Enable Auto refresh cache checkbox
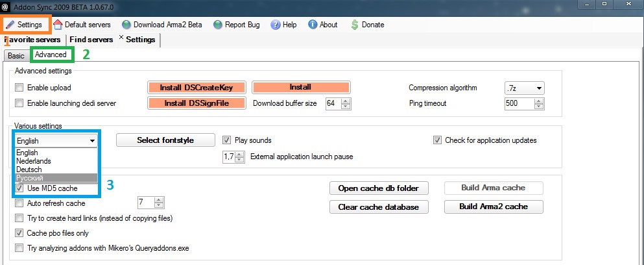This screenshot has width=644, height=265. pyautogui.click(x=19, y=203)
